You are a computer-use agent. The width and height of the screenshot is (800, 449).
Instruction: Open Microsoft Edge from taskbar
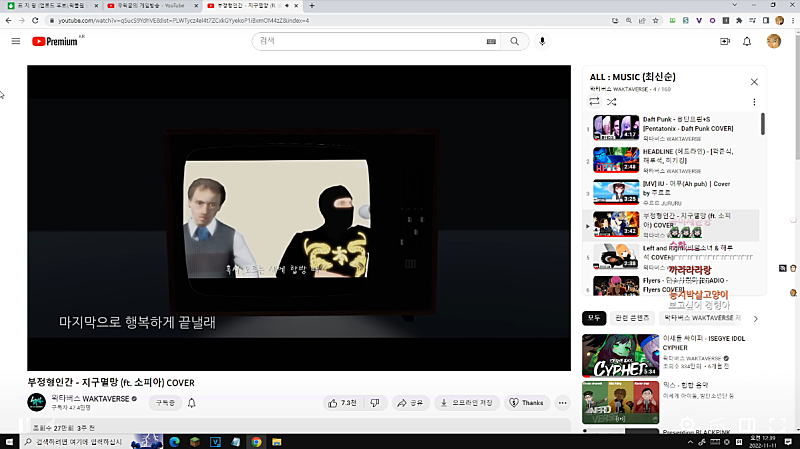pyautogui.click(x=174, y=442)
